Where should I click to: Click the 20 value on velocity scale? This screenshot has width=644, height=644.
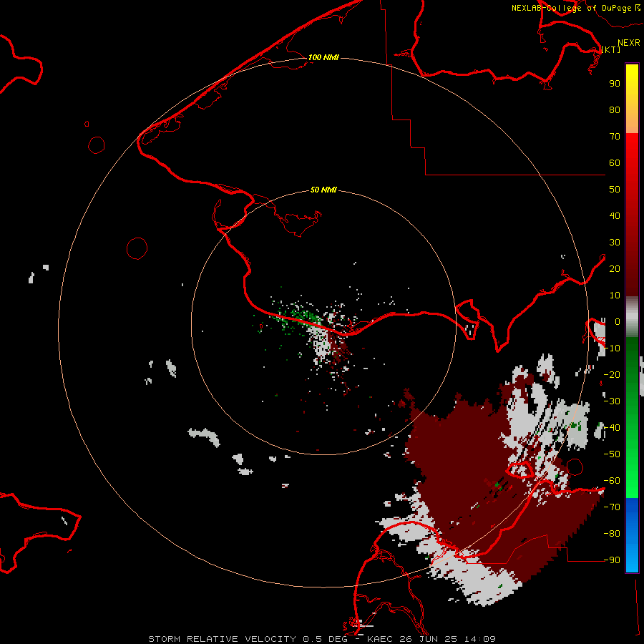pyautogui.click(x=615, y=268)
